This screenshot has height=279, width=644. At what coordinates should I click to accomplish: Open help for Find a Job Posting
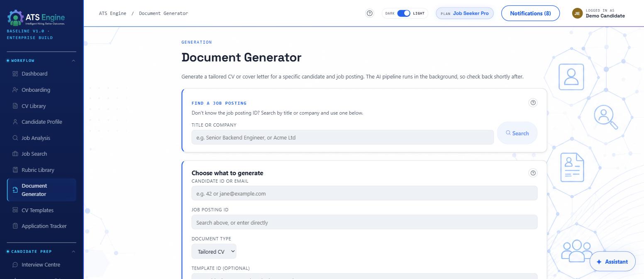tap(533, 103)
